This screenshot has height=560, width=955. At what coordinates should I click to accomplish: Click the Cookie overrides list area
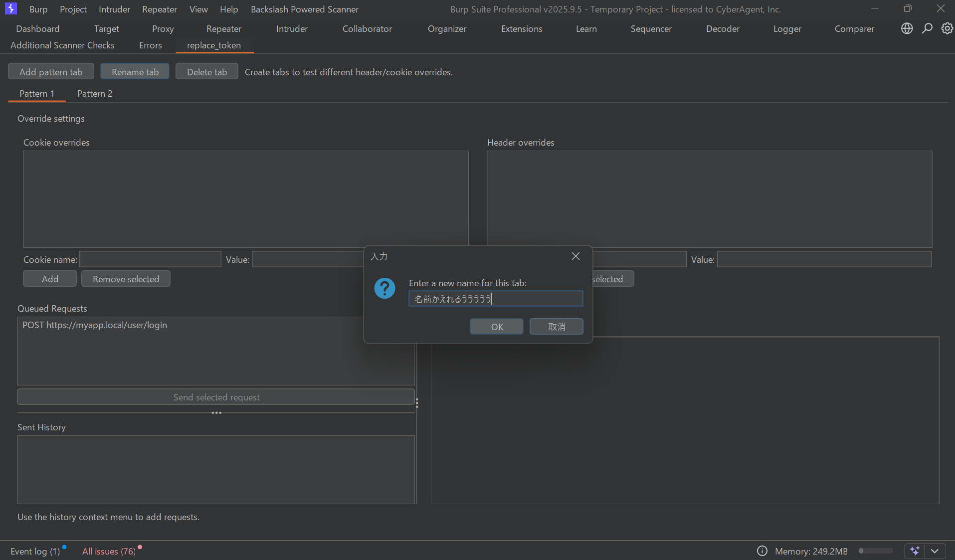point(246,199)
